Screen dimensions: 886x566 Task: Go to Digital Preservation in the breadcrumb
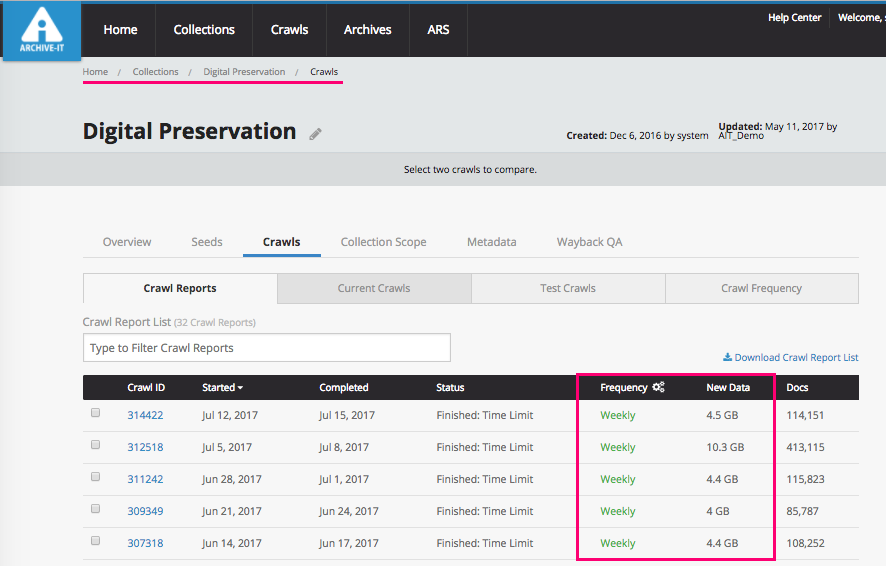pos(244,72)
